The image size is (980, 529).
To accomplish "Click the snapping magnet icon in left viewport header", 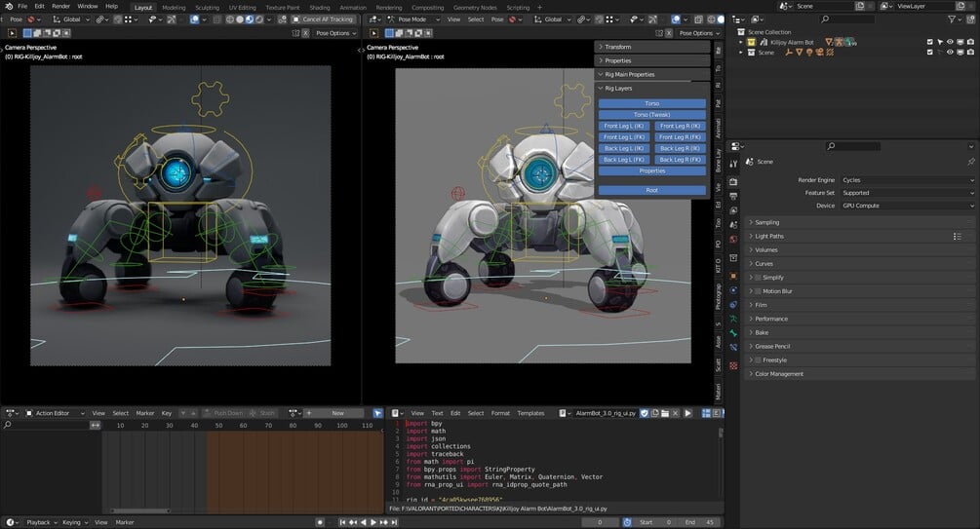I will point(117,19).
